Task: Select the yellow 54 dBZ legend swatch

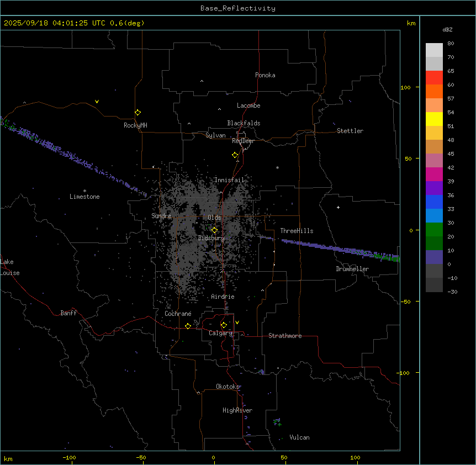Action: (x=434, y=119)
